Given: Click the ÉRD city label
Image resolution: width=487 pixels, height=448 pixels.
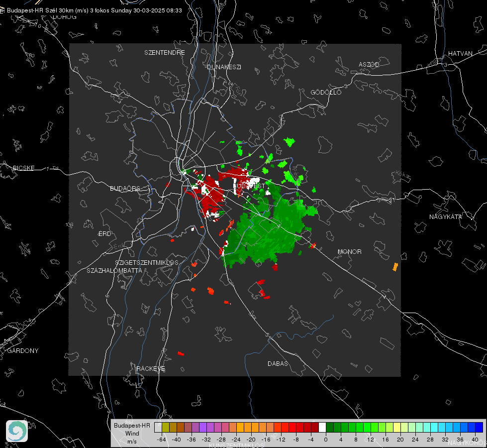Looking at the screenshot, I should click(104, 234).
